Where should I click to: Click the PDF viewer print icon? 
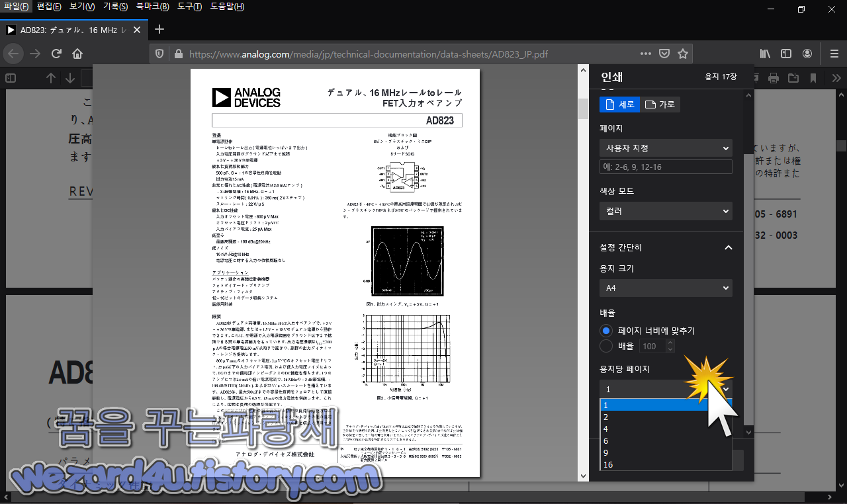pos(773,78)
